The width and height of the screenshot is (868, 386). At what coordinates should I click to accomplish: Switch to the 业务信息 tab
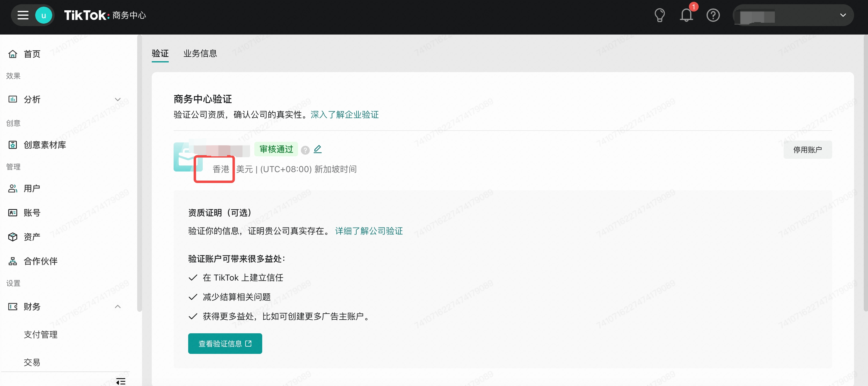coord(200,54)
